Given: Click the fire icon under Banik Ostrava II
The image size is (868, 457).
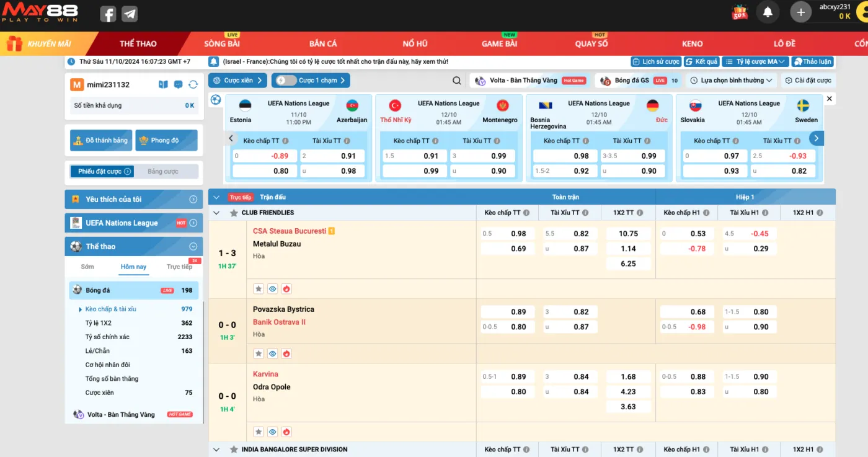Looking at the screenshot, I should 286,353.
